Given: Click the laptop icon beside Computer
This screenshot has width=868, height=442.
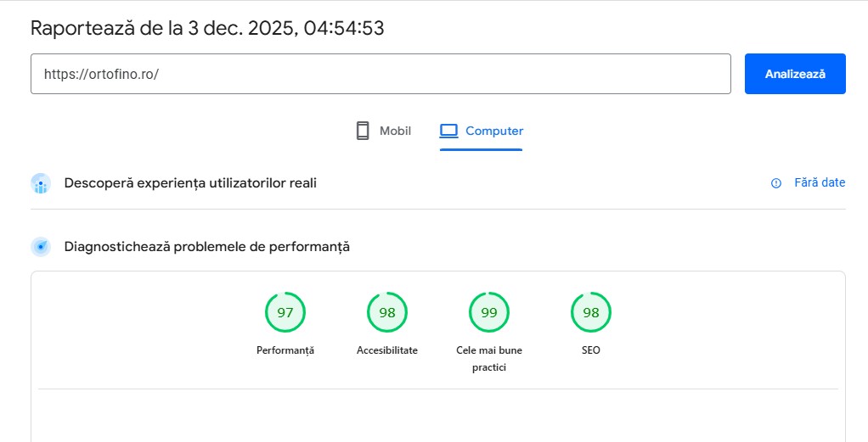Looking at the screenshot, I should (448, 131).
